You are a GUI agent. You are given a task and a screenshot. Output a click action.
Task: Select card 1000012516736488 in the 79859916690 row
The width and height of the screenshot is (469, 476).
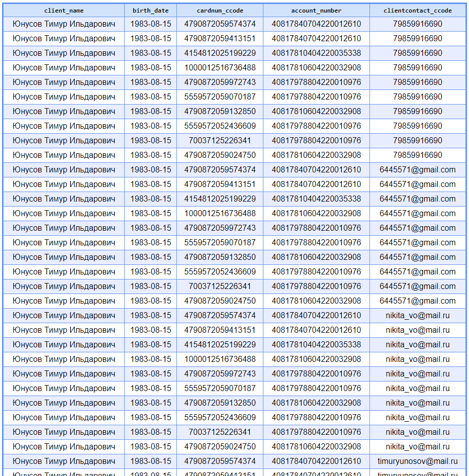(x=220, y=68)
